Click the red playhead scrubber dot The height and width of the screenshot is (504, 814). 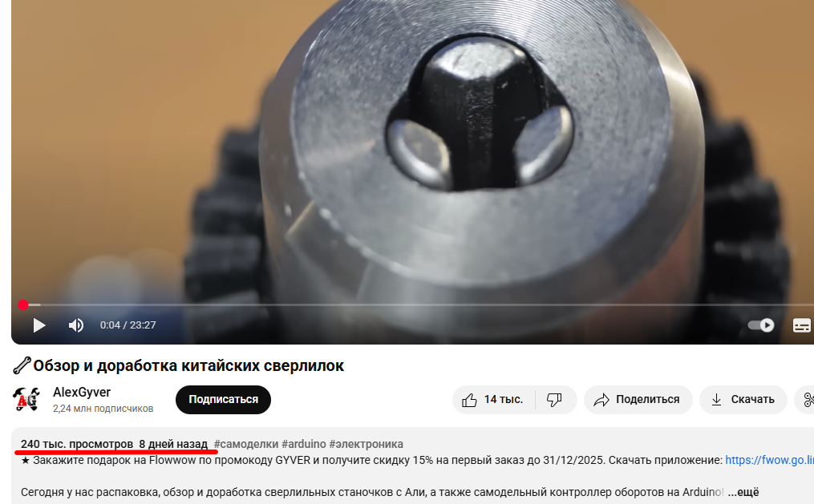(x=22, y=305)
